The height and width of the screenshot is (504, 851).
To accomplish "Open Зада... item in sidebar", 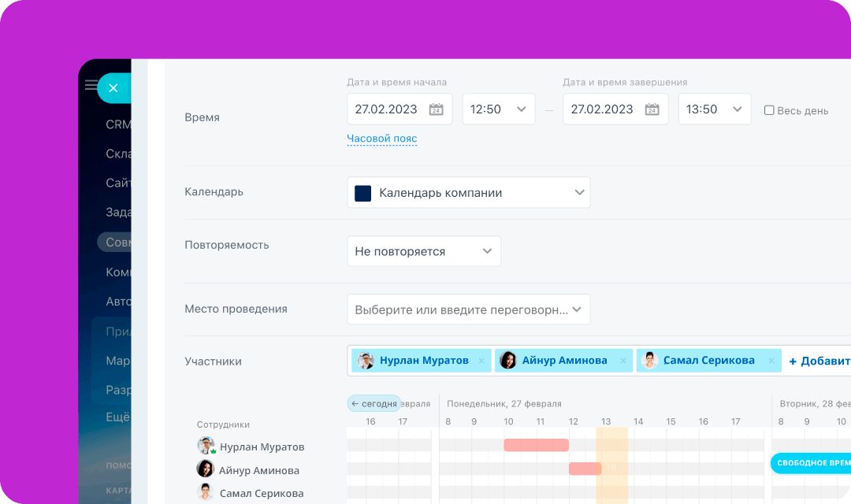I will click(x=118, y=212).
